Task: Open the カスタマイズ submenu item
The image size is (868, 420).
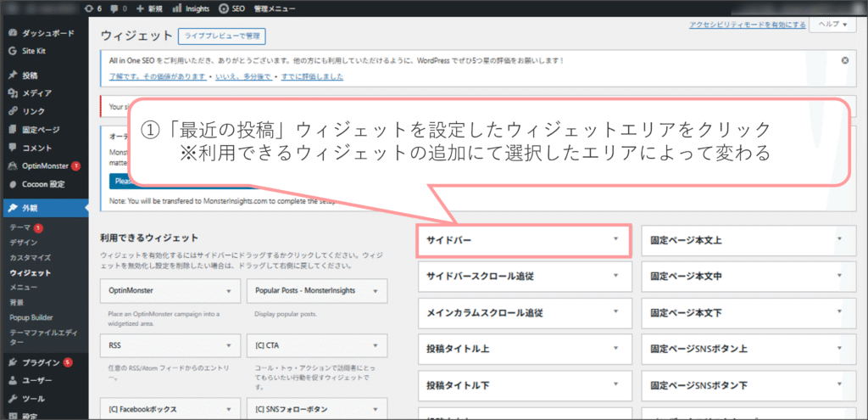Action: (x=30, y=257)
